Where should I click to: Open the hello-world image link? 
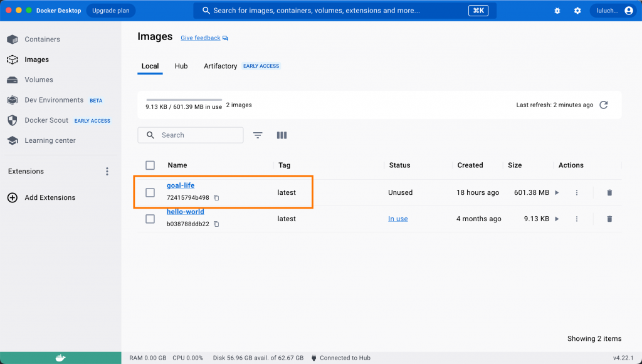186,212
